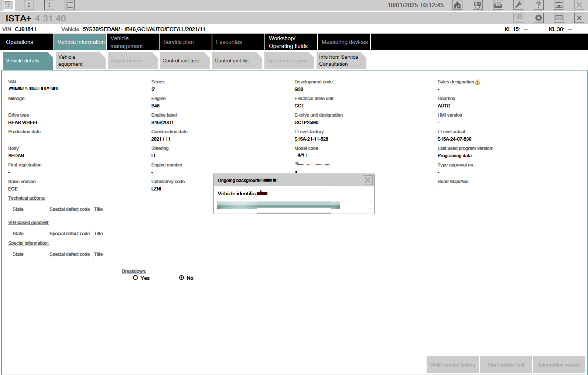
Task: Click construction date value 2021 / 11
Action: [x=161, y=139]
